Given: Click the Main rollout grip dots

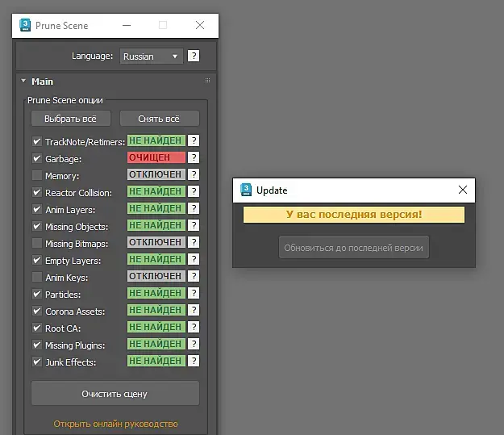Looking at the screenshot, I should (207, 81).
